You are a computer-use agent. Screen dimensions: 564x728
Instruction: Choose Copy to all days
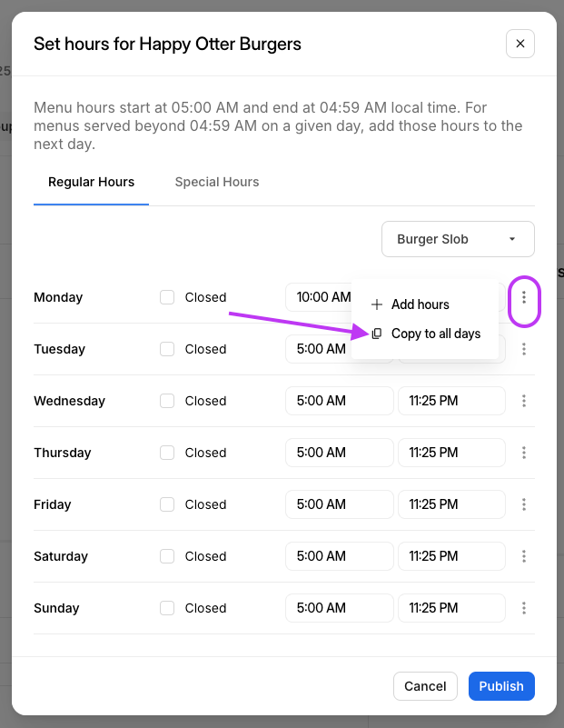(x=435, y=334)
